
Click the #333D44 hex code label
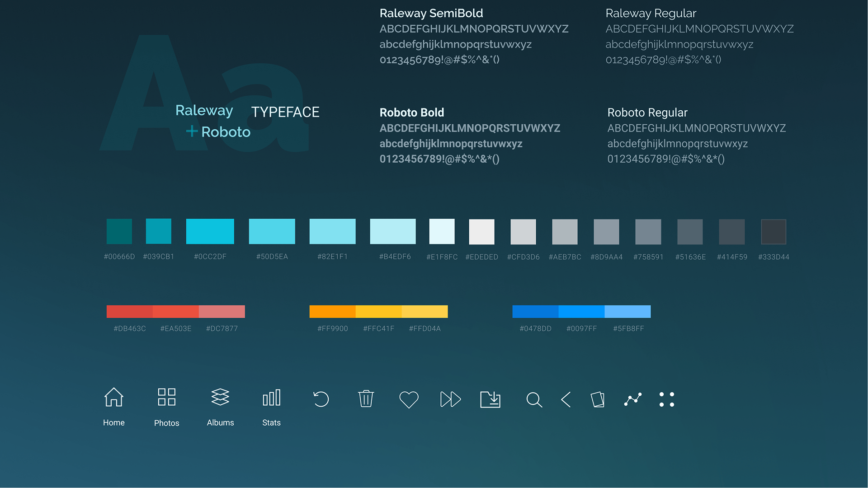[x=774, y=257]
